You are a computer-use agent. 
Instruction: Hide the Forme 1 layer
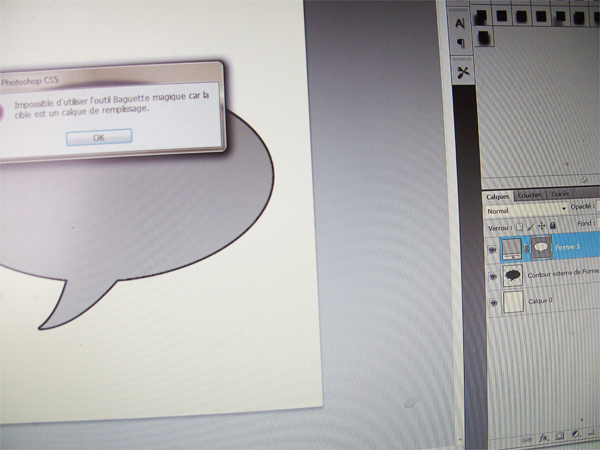[492, 250]
